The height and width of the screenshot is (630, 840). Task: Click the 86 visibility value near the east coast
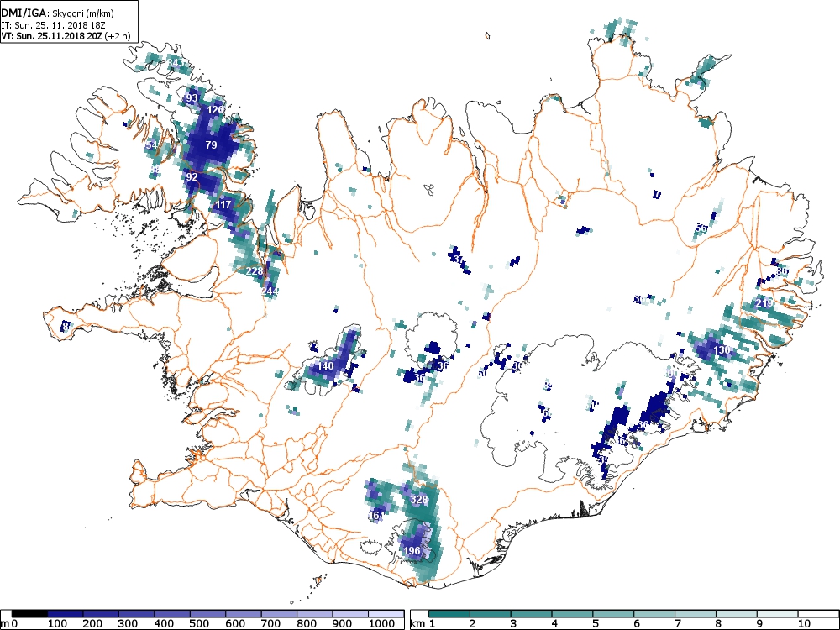pos(782,271)
